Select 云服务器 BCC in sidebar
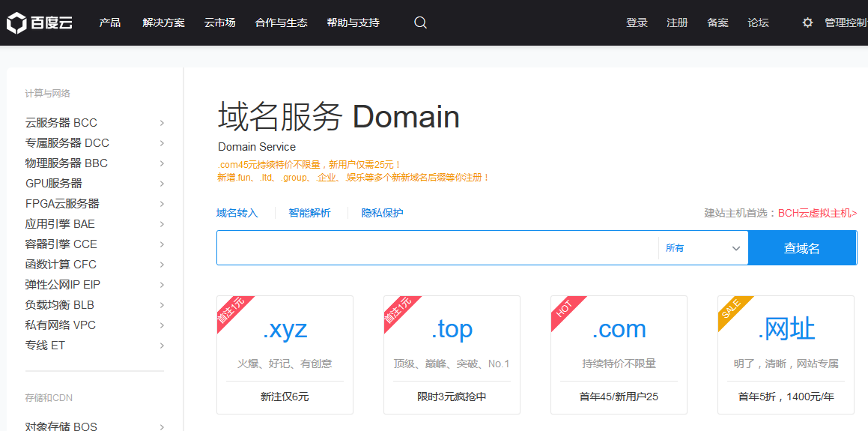 click(x=61, y=122)
